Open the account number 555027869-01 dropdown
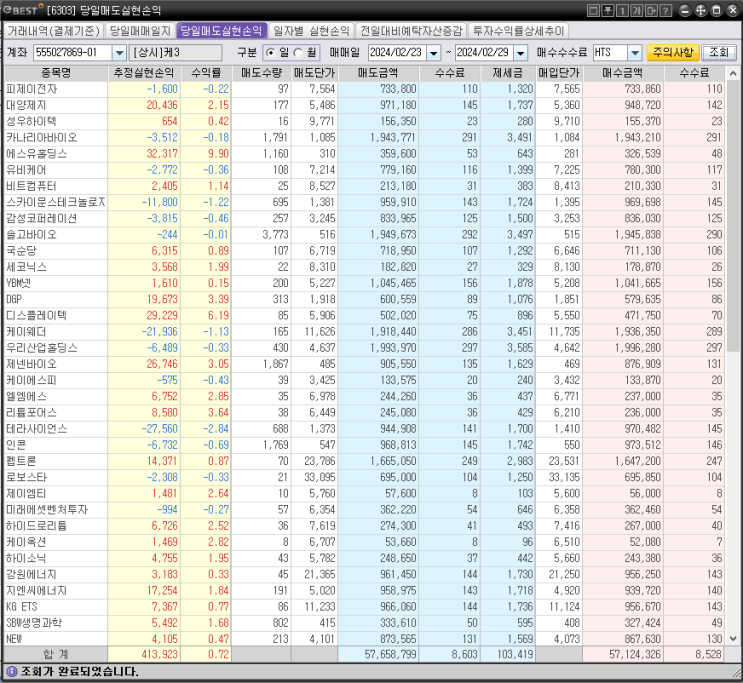This screenshot has height=683, width=743. 119,53
